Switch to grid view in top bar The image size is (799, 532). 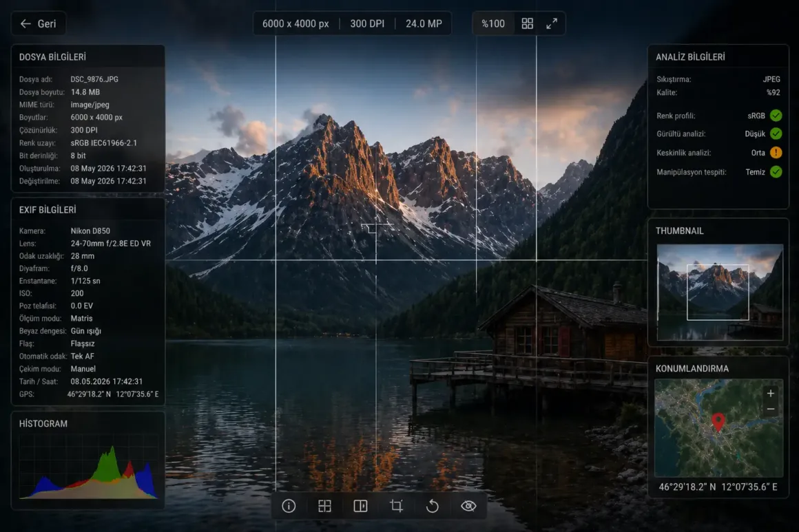(528, 23)
